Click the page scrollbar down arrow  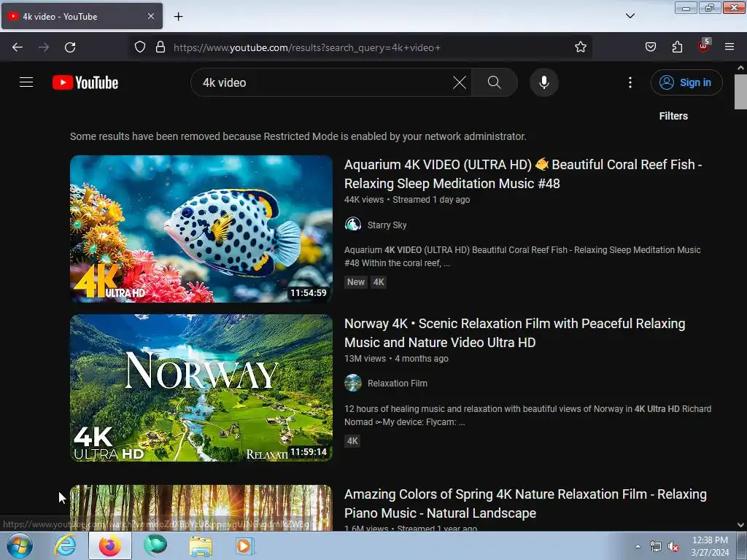tap(740, 525)
